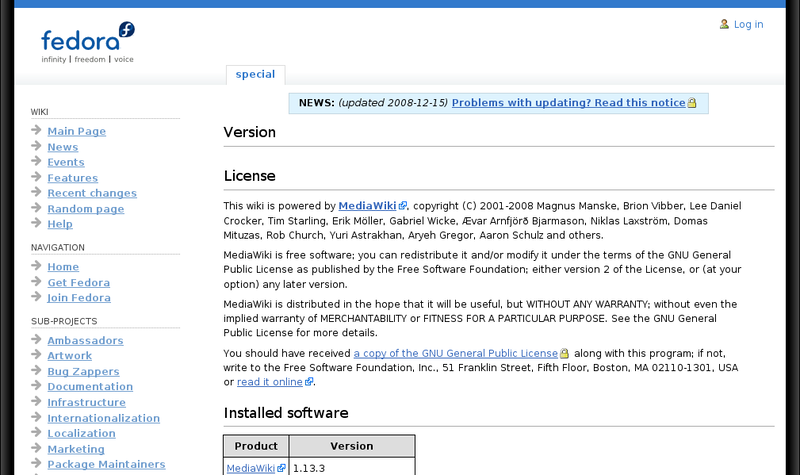
Task: Click the Fedora logo
Action: point(87,42)
